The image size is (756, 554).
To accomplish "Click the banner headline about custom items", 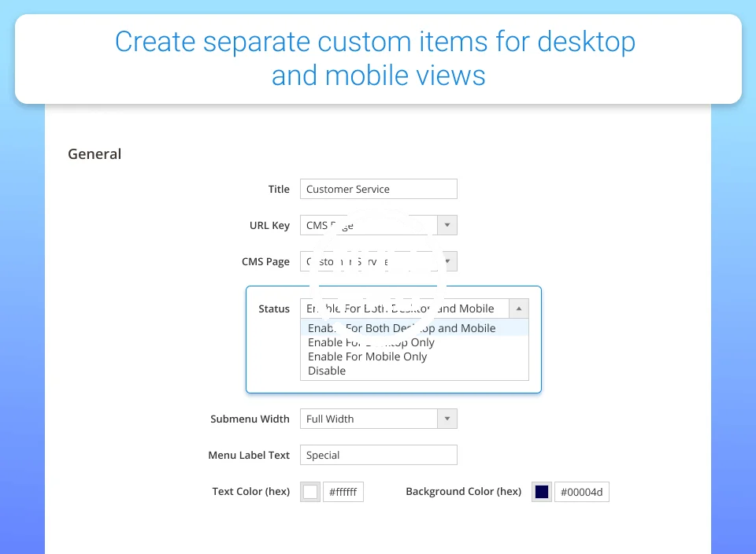I will click(376, 58).
